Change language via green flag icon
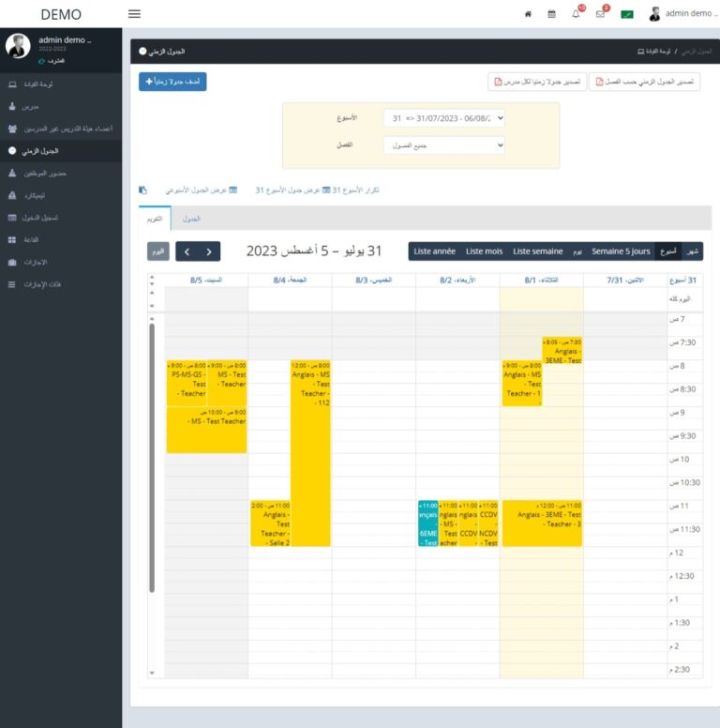 click(627, 14)
